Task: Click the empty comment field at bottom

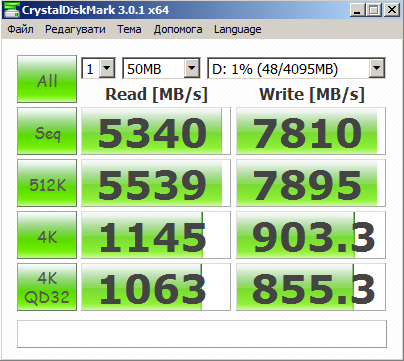Action: [202, 334]
